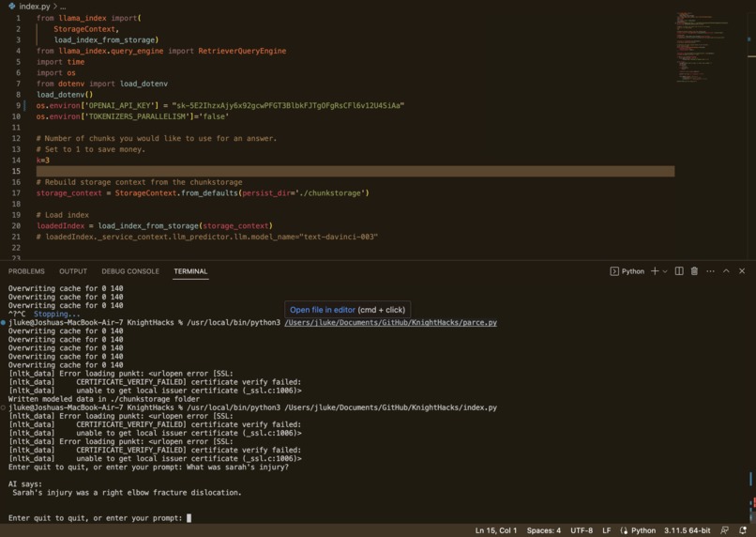This screenshot has height=537, width=756.
Task: Open the breadcrumb ellipsis after index.py
Action: click(63, 7)
